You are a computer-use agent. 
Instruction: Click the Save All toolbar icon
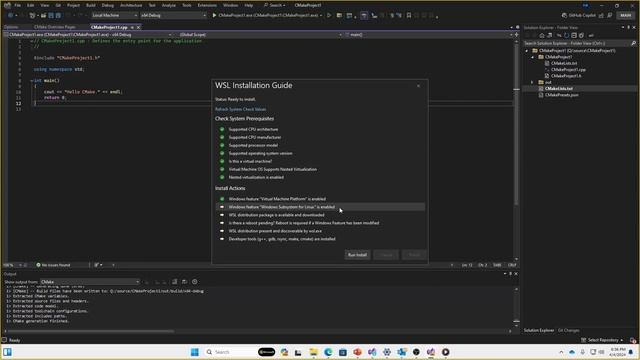coord(58,16)
